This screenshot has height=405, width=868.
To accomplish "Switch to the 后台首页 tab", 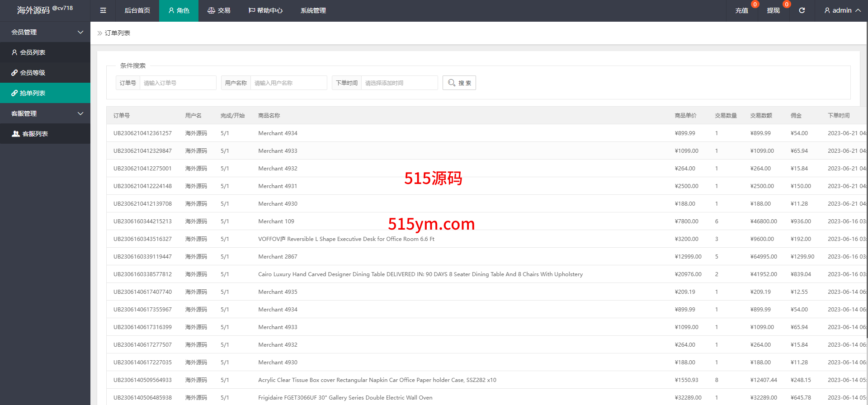I will (137, 10).
